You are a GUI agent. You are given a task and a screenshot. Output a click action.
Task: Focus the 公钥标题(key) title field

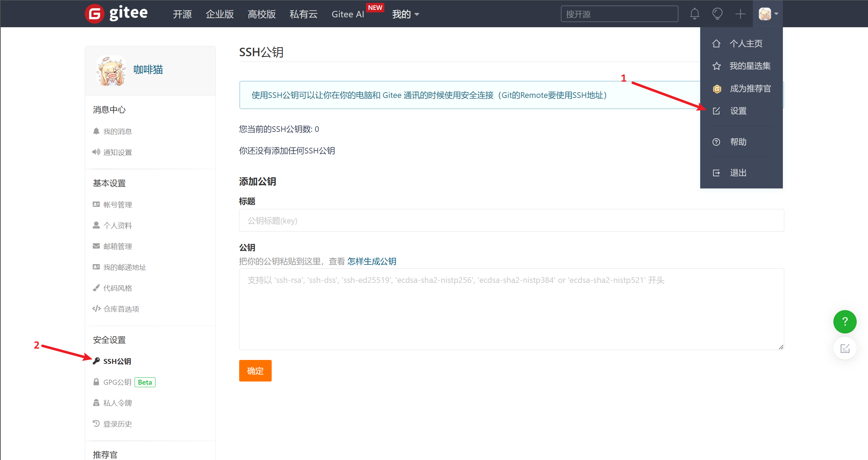(x=512, y=220)
